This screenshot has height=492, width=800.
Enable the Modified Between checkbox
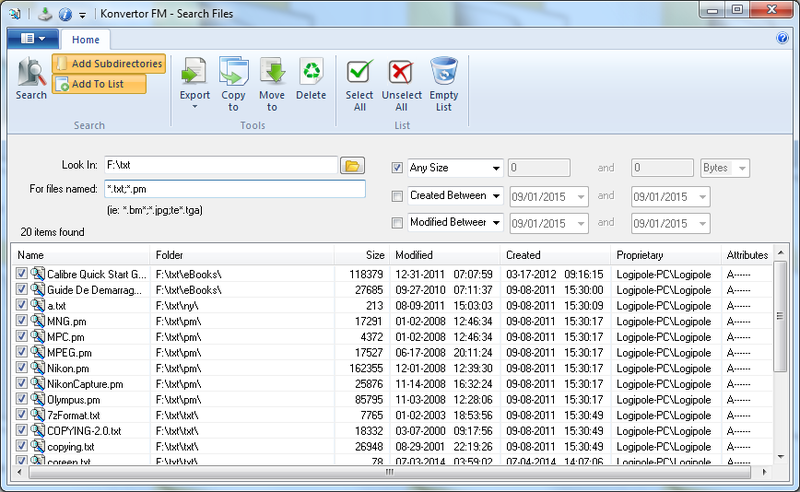point(397,223)
